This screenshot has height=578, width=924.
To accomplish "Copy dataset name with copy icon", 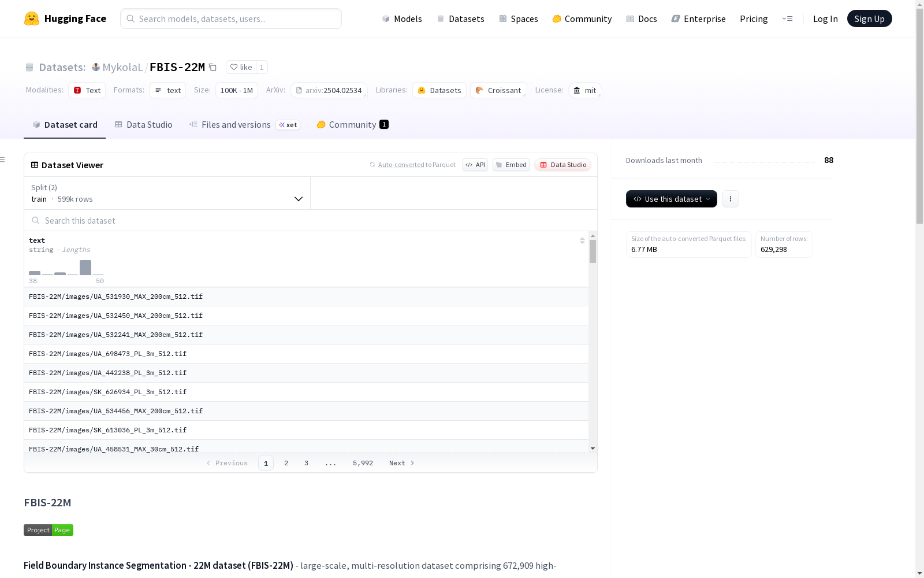I will pos(213,67).
